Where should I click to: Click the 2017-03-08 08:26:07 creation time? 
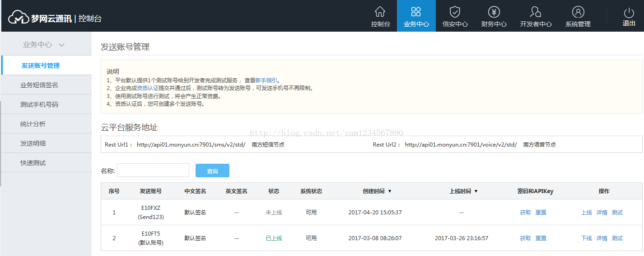[x=375, y=238]
